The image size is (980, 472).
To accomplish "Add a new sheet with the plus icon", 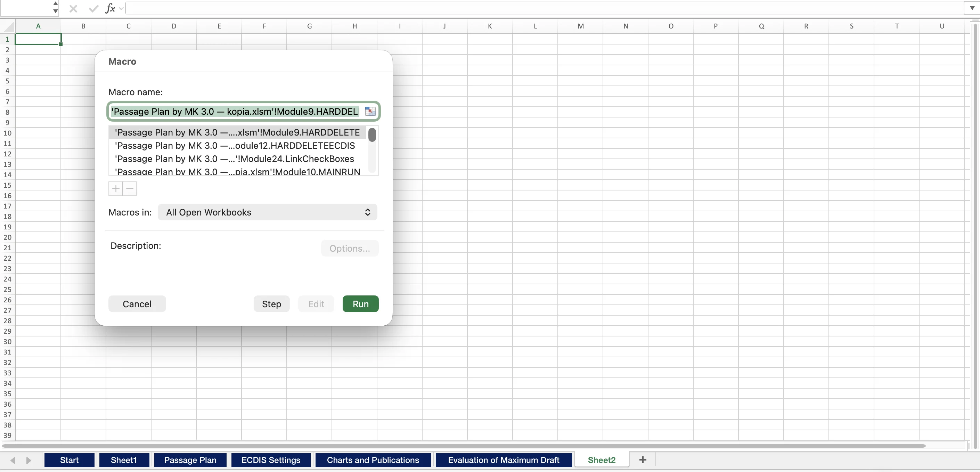I will 643,460.
